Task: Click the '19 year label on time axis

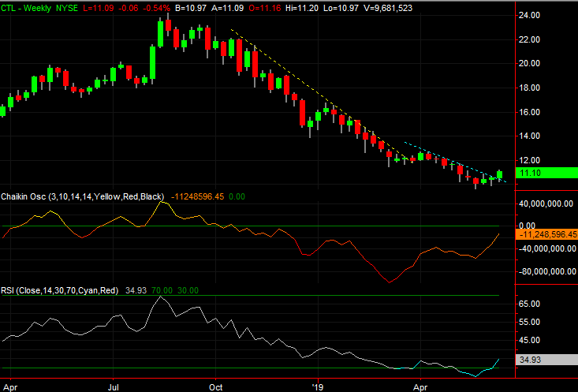Action: (x=318, y=387)
